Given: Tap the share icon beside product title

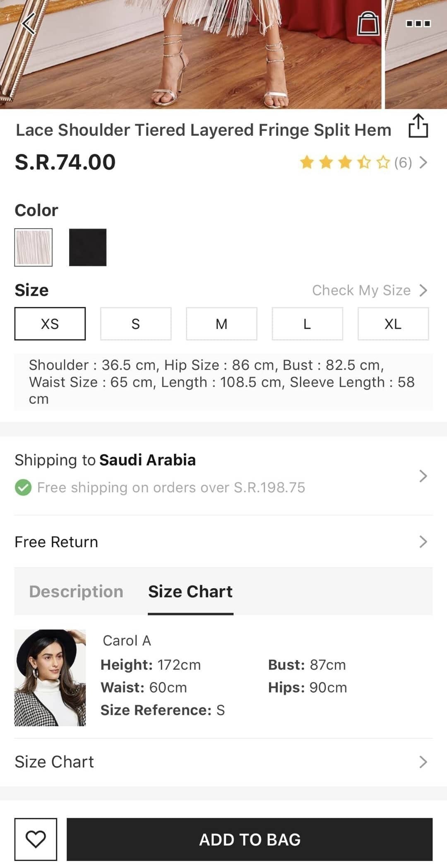Looking at the screenshot, I should (418, 126).
